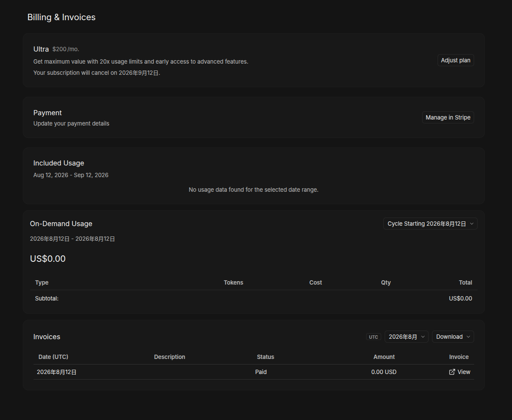Image resolution: width=512 pixels, height=420 pixels.
Task: Click the Type column header
Action: 42,282
